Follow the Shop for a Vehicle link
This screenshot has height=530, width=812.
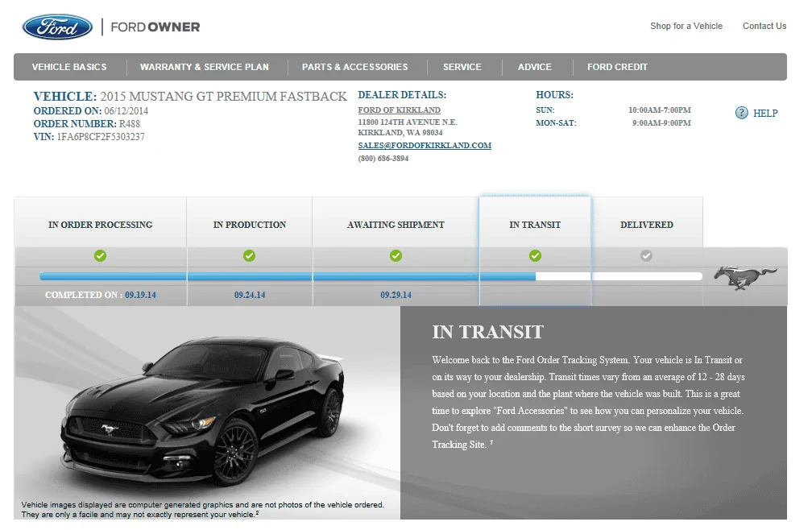[686, 26]
